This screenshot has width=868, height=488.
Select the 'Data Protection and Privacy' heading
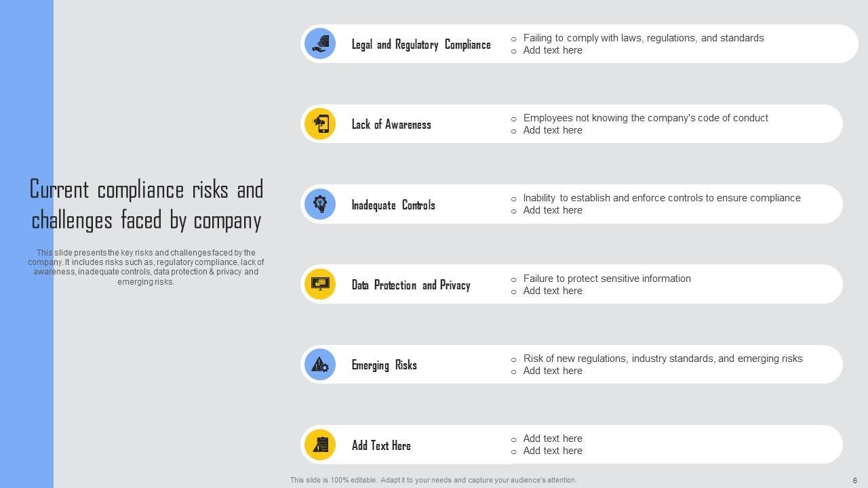[410, 285]
